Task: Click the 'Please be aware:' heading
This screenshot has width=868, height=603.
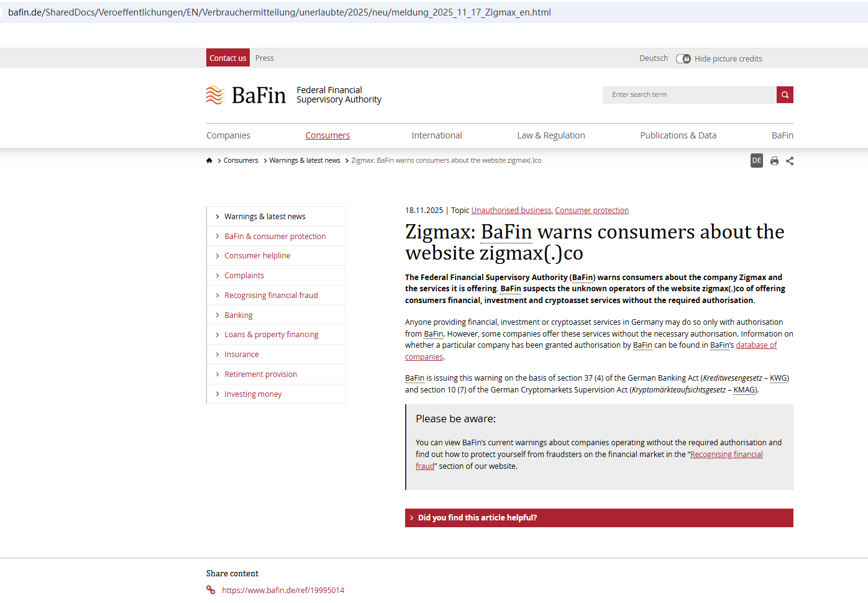Action: 456,419
